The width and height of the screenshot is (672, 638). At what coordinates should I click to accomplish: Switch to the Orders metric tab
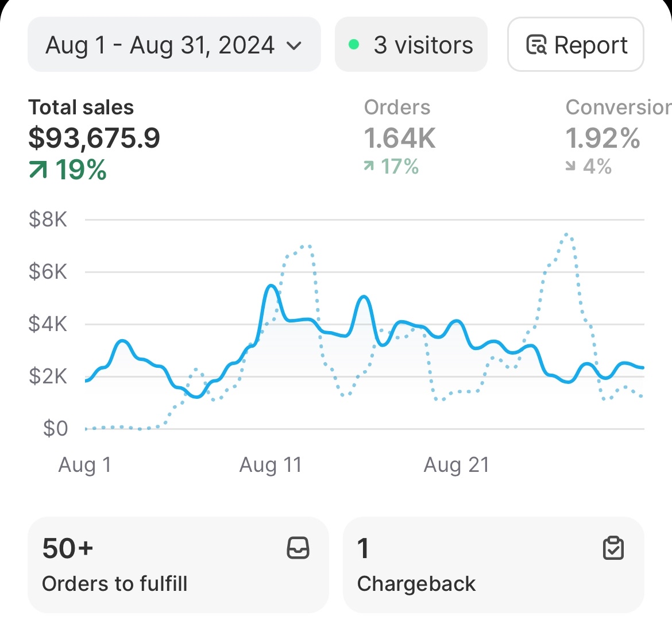397,107
